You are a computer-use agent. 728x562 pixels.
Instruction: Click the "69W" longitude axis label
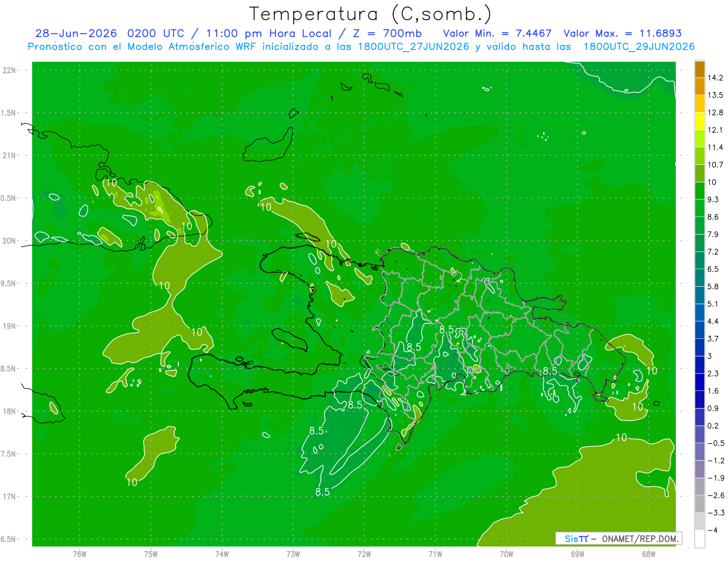pyautogui.click(x=578, y=554)
